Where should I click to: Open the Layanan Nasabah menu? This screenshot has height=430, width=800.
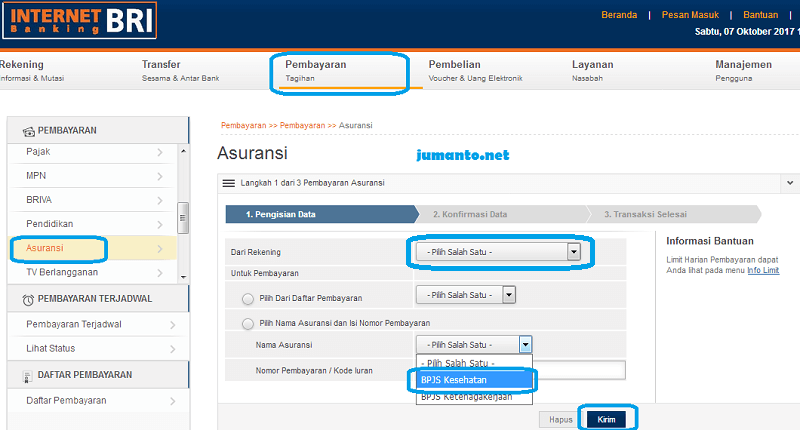pos(592,70)
